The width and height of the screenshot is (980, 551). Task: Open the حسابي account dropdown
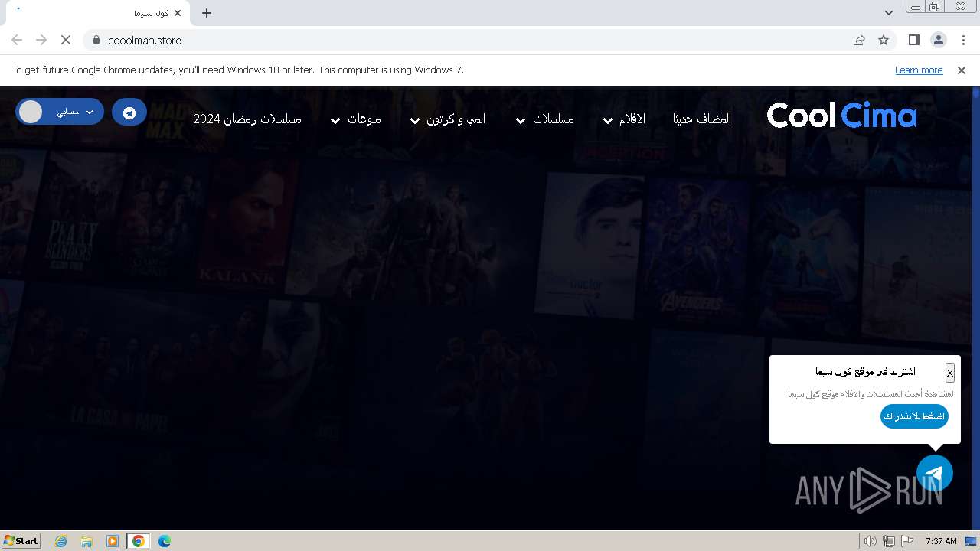coord(60,112)
